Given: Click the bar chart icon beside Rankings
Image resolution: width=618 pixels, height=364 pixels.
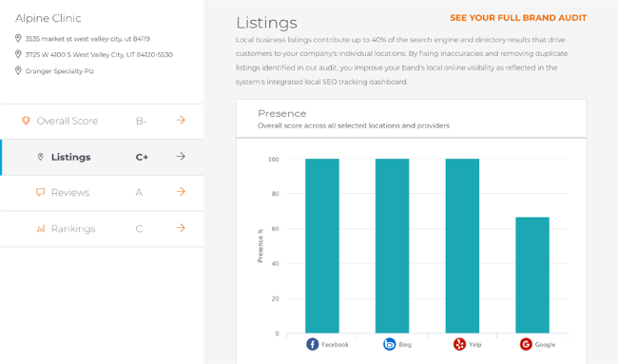Looking at the screenshot, I should coord(41,228).
